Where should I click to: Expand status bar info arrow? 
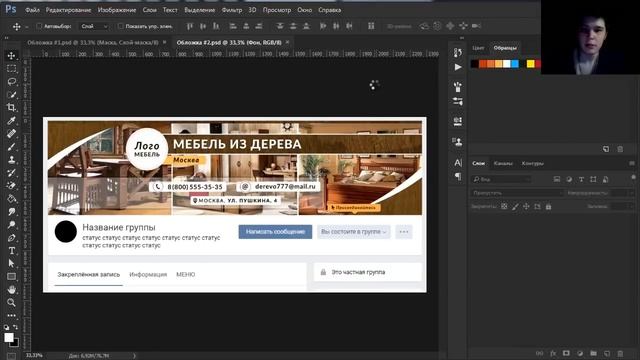pyautogui.click(x=134, y=356)
